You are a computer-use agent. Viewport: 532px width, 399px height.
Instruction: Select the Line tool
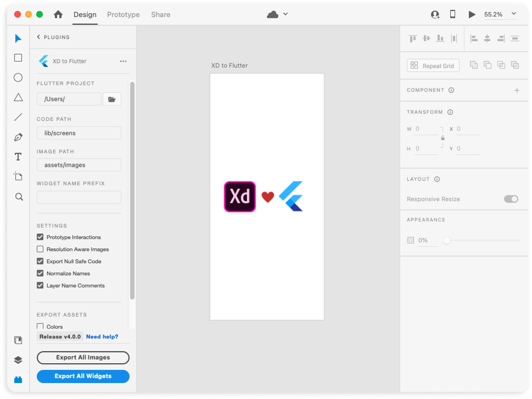(x=18, y=117)
